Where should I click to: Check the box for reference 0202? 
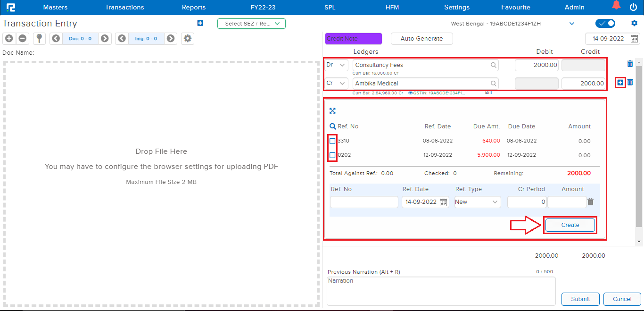[332, 155]
